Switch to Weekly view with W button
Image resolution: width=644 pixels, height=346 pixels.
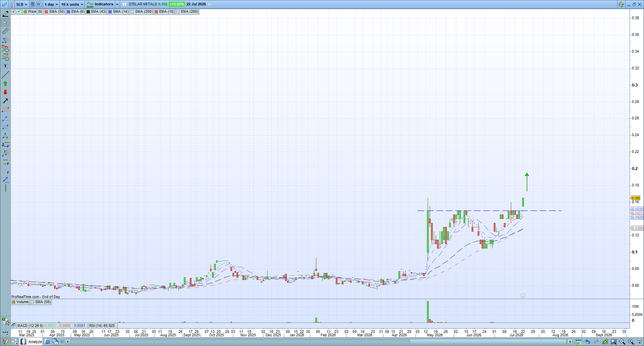(39, 4)
